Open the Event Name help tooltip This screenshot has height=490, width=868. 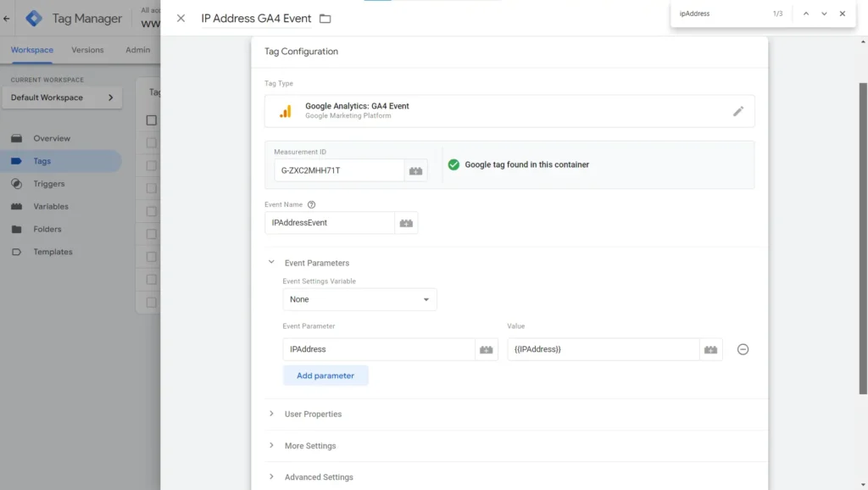pos(314,203)
